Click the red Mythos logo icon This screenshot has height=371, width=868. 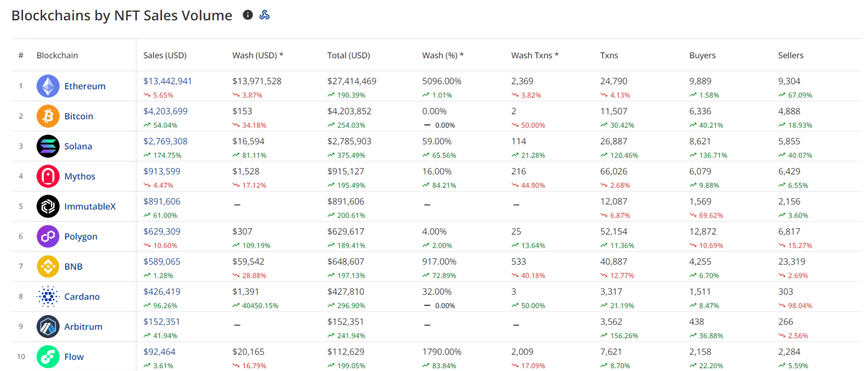(x=48, y=176)
